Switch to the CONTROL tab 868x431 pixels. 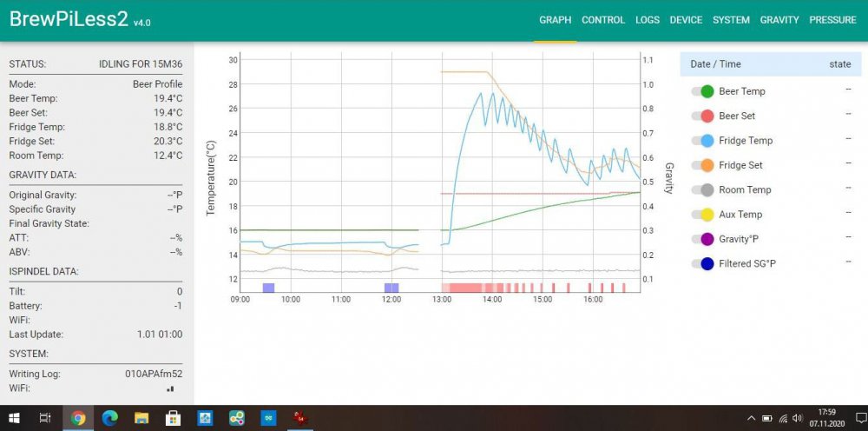tap(603, 20)
